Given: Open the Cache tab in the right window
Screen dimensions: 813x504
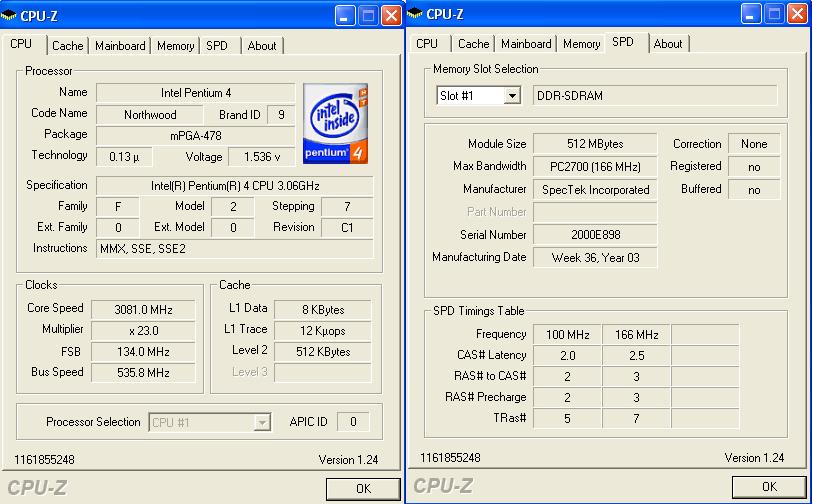Looking at the screenshot, I should [x=473, y=44].
